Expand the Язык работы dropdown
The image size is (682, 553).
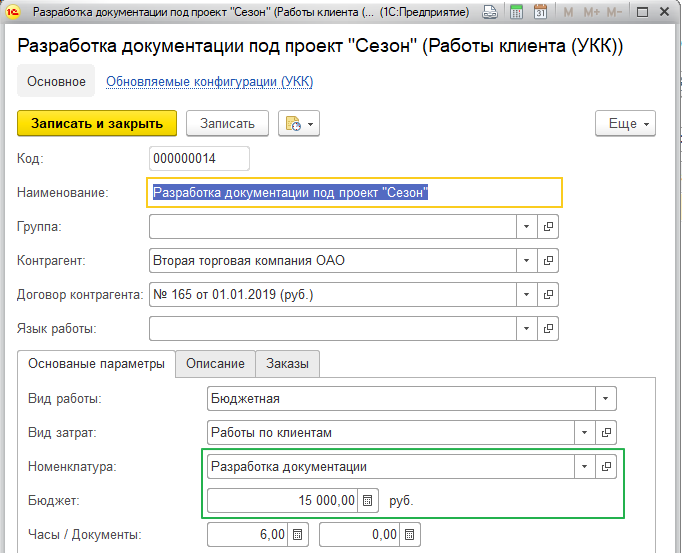point(526,328)
